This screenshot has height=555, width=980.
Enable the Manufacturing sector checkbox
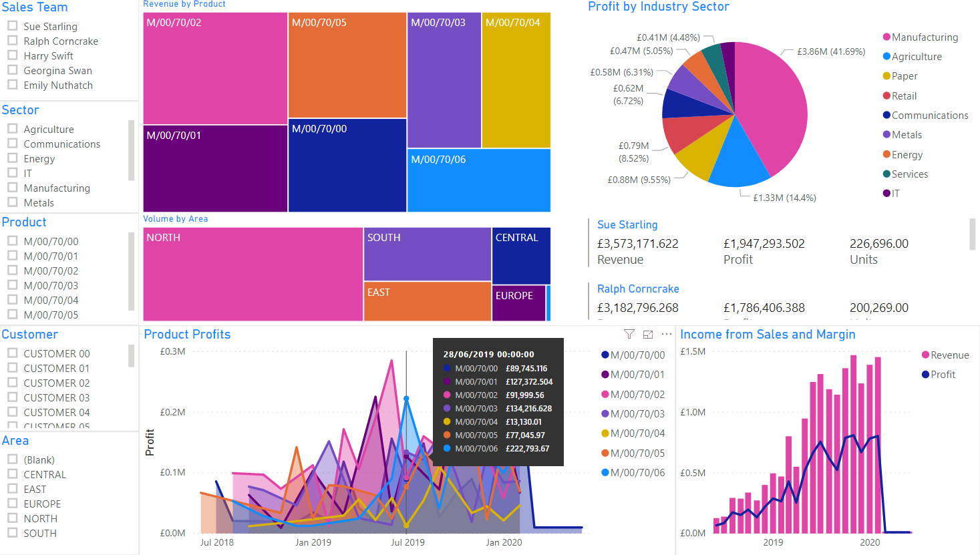tap(12, 188)
